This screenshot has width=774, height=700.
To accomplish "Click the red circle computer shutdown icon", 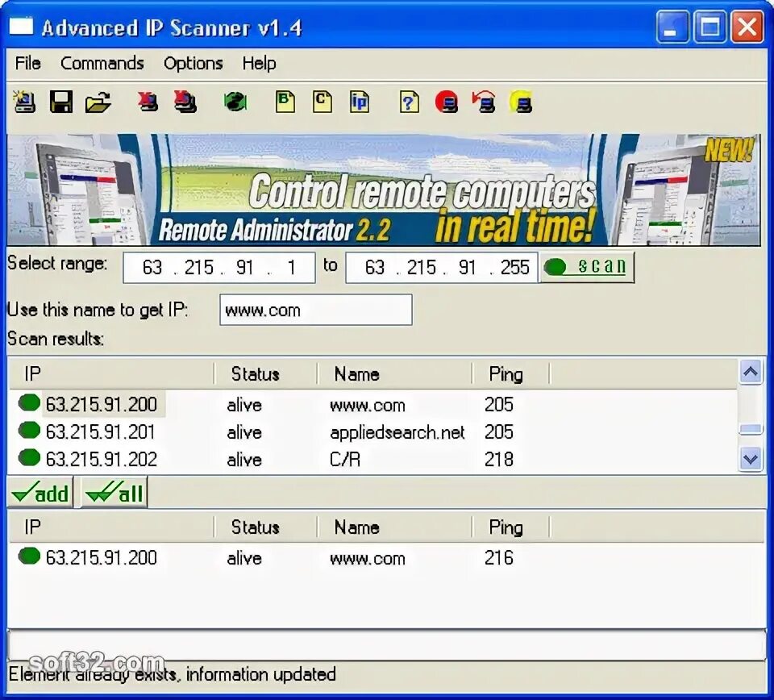I will (446, 102).
